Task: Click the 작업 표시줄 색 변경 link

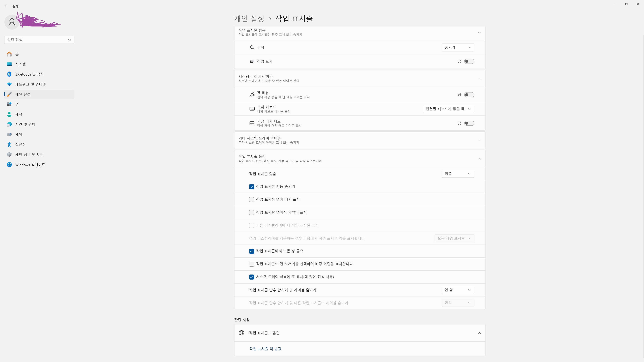Action: pyautogui.click(x=265, y=349)
